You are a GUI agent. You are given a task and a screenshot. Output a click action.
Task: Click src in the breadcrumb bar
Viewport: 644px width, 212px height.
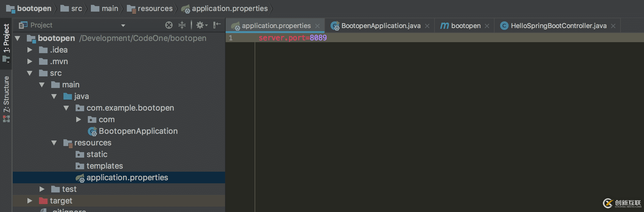coord(71,9)
